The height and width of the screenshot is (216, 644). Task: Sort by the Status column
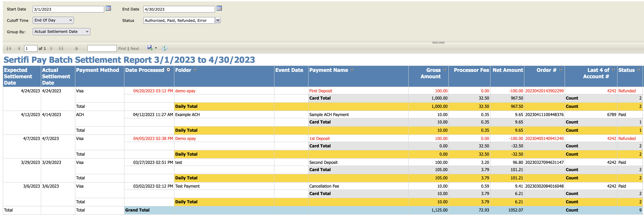coord(638,70)
